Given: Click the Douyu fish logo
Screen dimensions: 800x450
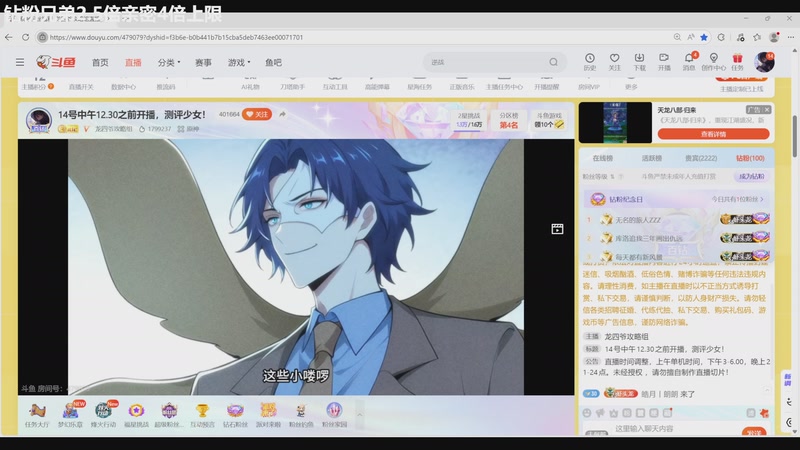Looking at the screenshot, I should point(56,62).
